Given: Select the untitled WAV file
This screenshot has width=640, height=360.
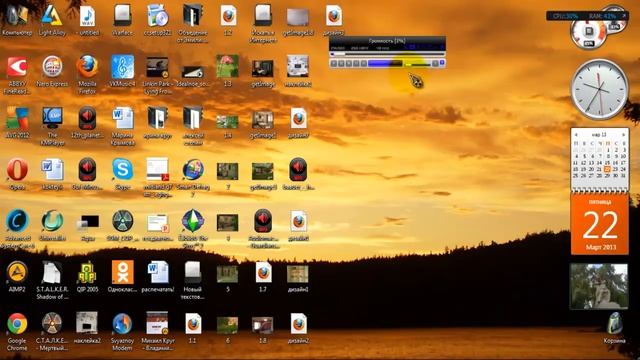Looking at the screenshot, I should (x=87, y=19).
